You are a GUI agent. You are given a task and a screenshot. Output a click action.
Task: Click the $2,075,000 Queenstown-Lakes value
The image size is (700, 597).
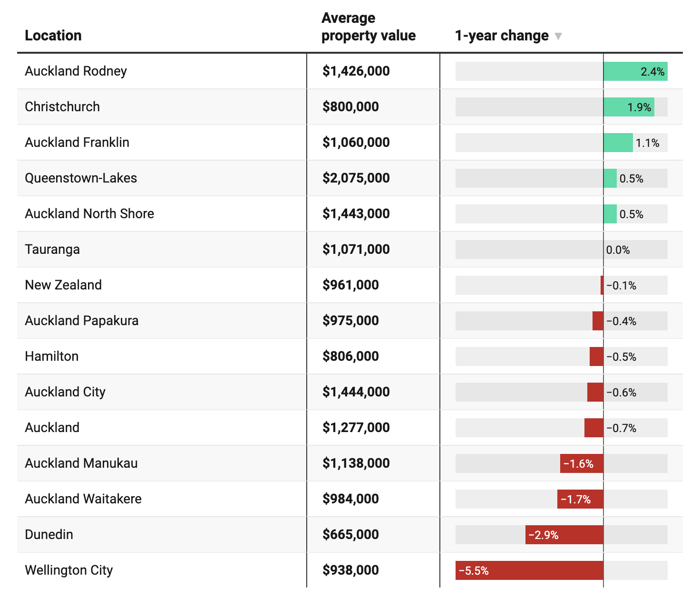tap(356, 178)
